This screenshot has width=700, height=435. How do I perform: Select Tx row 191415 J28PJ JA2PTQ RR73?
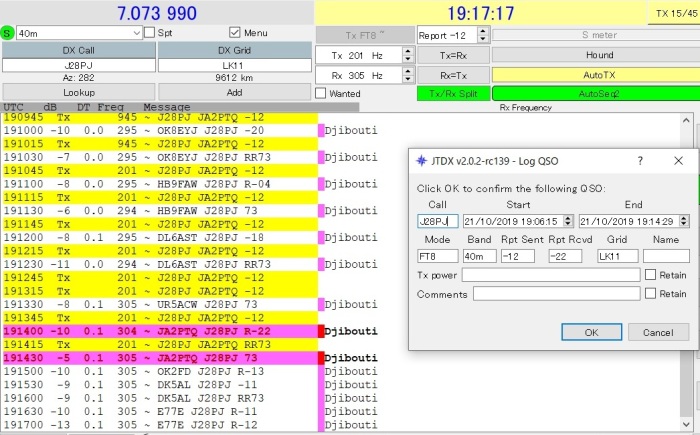coord(159,344)
